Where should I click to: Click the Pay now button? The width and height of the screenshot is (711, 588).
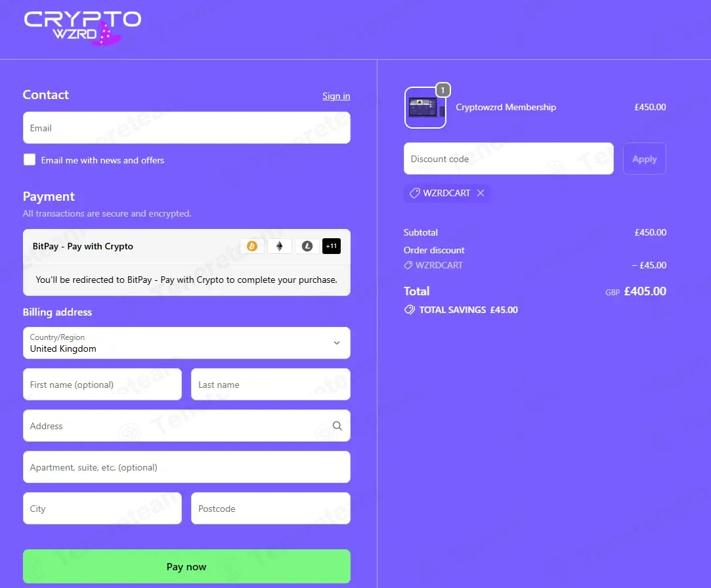pyautogui.click(x=186, y=566)
